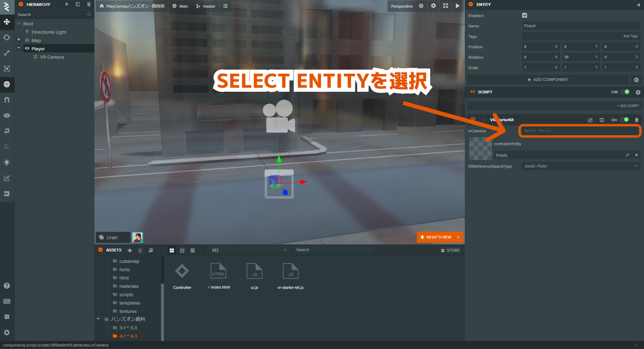Click Assets panel delete trash icon
Viewport: 644px width, 349px height.
coord(140,250)
